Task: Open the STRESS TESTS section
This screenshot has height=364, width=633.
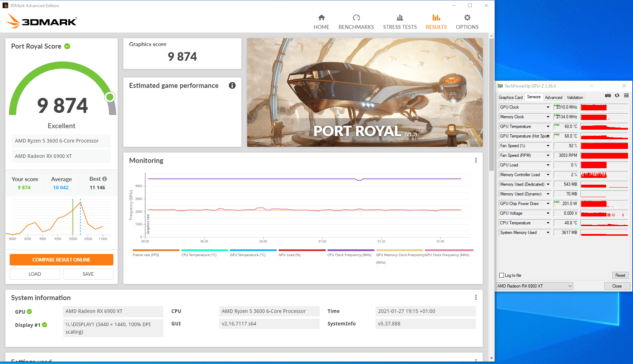Action: 400,22
